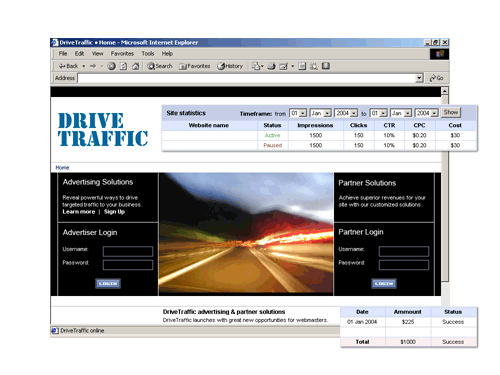Open the Favorites toolbar button

tap(195, 66)
